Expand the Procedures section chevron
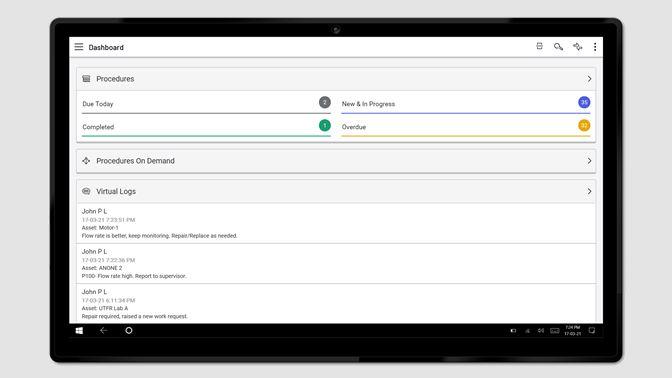672x378 pixels. click(589, 79)
